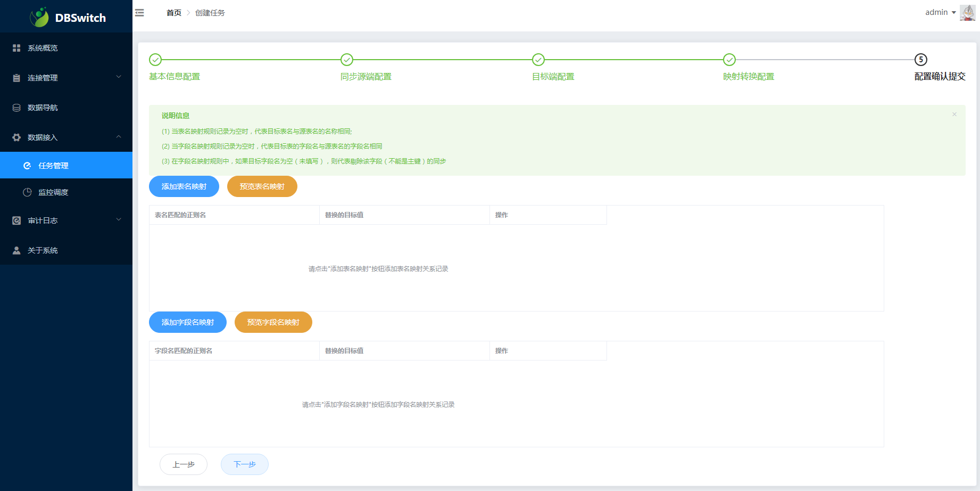Image resolution: width=980 pixels, height=491 pixels.
Task: Click 下一步 to proceed
Action: (x=245, y=464)
